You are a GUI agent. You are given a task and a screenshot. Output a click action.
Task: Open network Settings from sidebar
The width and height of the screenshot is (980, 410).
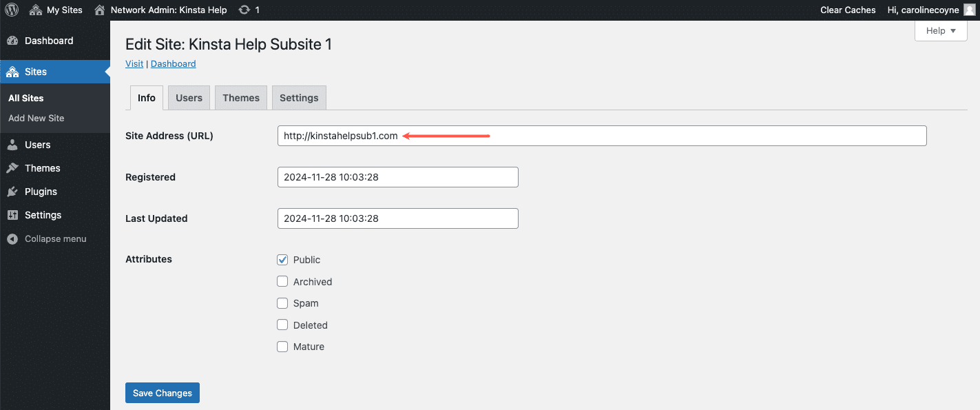tap(43, 214)
